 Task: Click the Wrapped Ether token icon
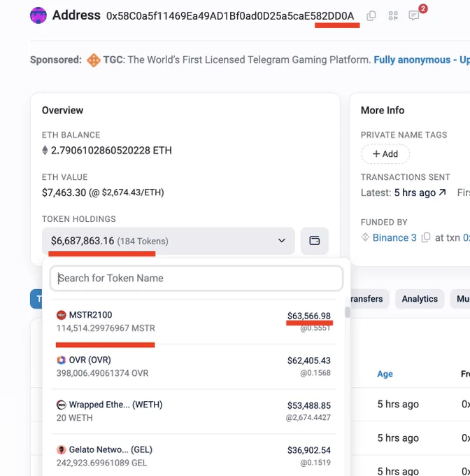[x=62, y=405]
